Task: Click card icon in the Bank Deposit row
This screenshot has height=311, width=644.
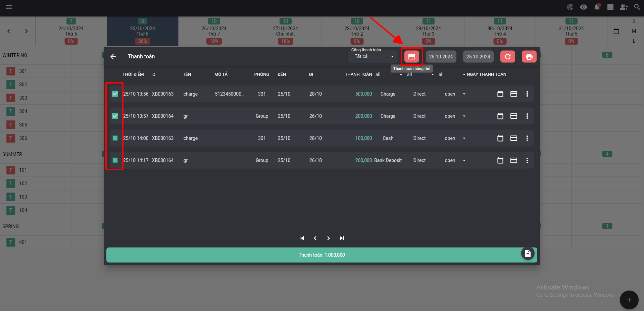Action: click(514, 160)
